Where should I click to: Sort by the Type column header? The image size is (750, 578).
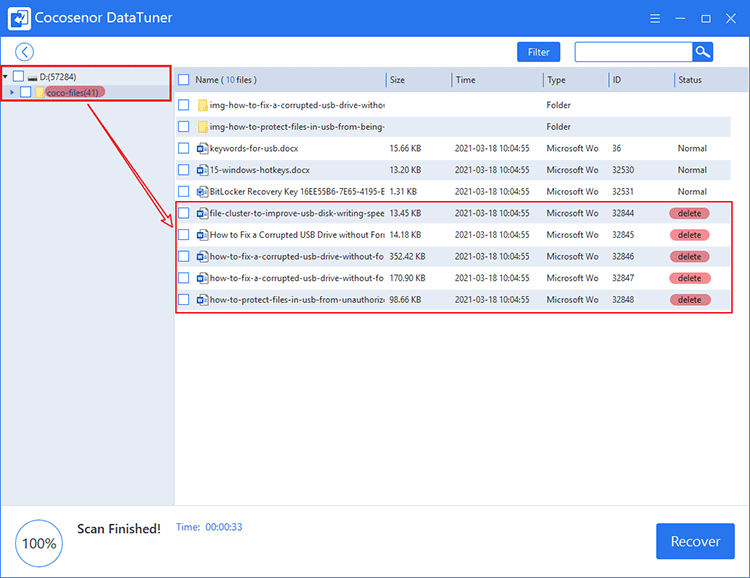pos(556,80)
